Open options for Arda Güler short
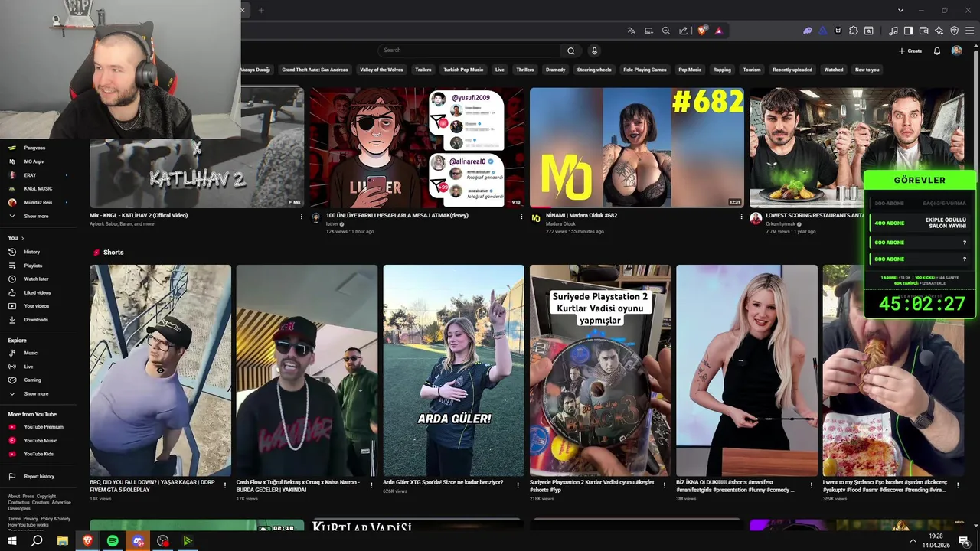 coord(518,484)
